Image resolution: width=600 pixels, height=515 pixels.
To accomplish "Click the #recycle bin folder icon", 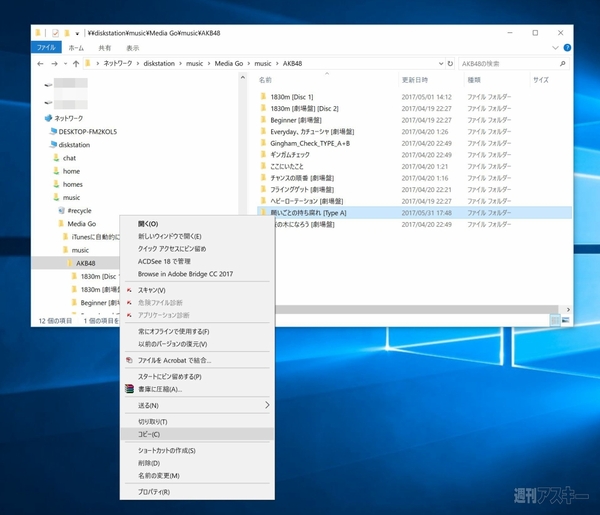I will (x=60, y=210).
